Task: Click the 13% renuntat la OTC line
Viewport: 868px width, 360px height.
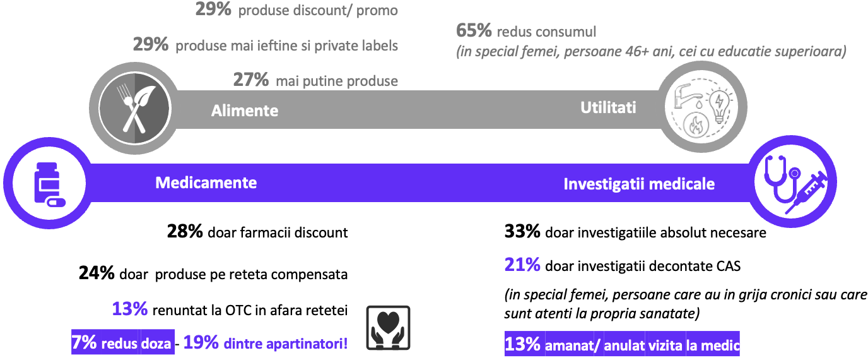Action: point(230,309)
